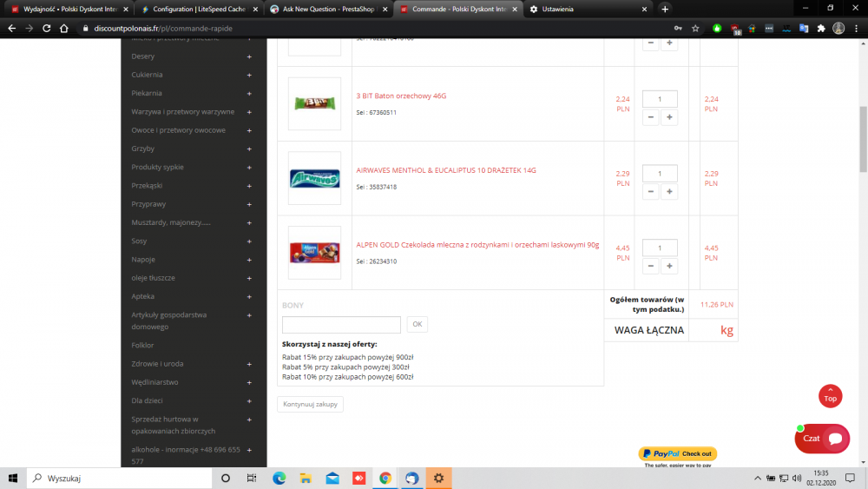Image resolution: width=868 pixels, height=489 pixels.
Task: Open the Settings gear taskbar app
Action: (x=438, y=478)
